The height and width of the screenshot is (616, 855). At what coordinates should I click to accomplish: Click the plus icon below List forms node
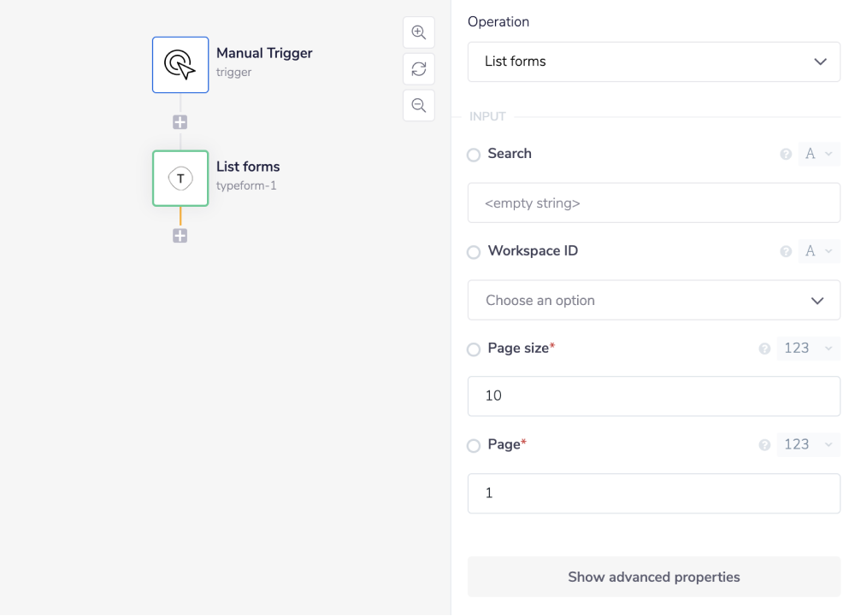[180, 235]
